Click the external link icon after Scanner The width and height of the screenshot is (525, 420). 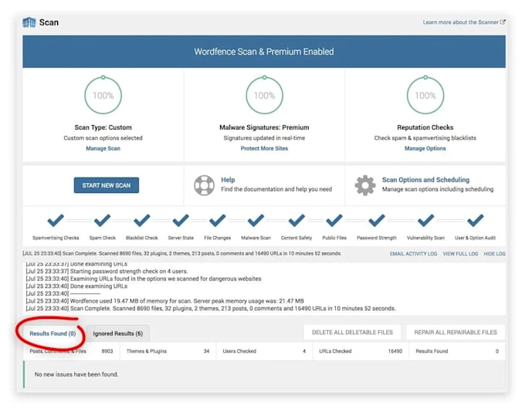point(503,22)
